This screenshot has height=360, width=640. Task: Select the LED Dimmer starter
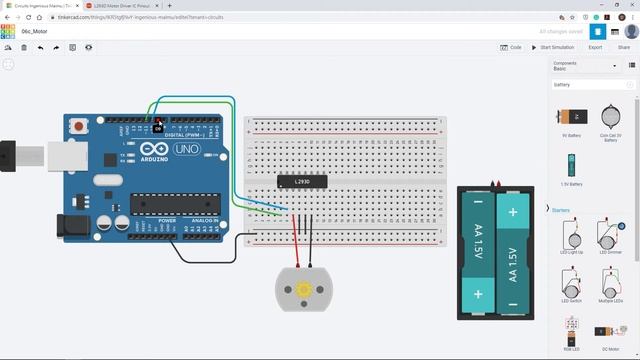tap(611, 236)
